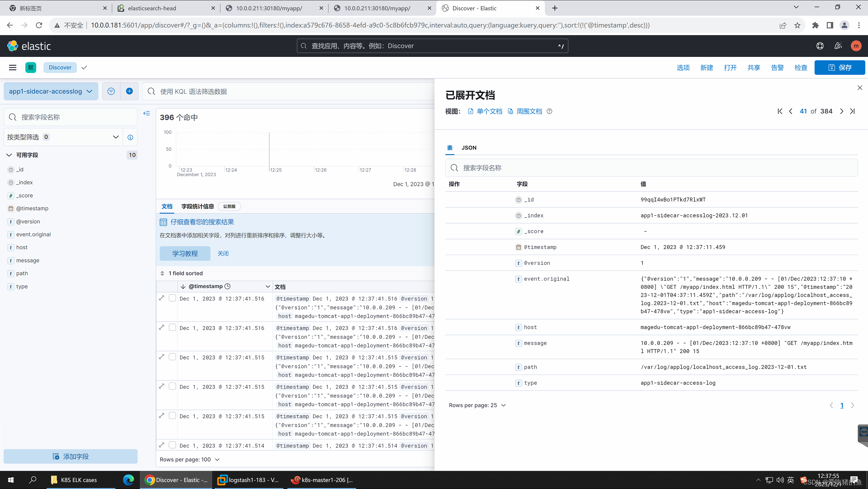Focus the global Elastic search bar

click(x=432, y=46)
